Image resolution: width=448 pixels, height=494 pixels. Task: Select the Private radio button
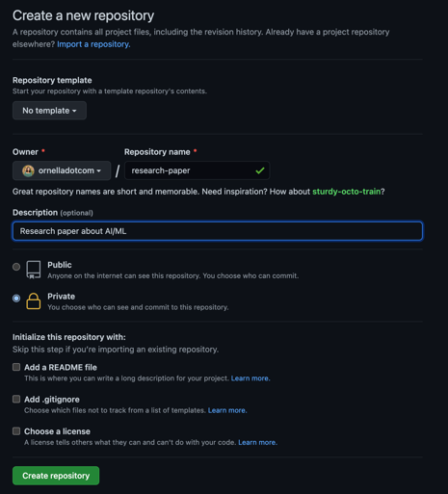click(x=16, y=299)
